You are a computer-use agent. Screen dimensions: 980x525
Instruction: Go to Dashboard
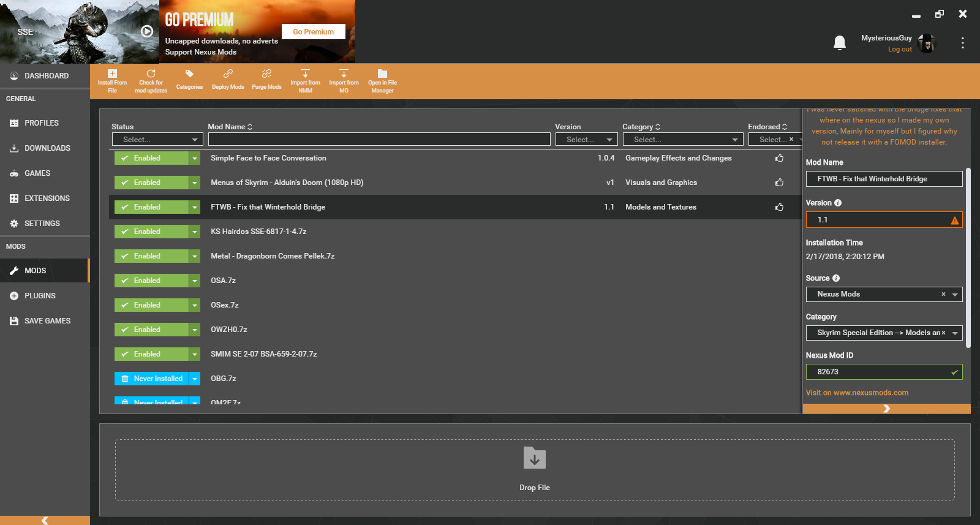coord(45,76)
